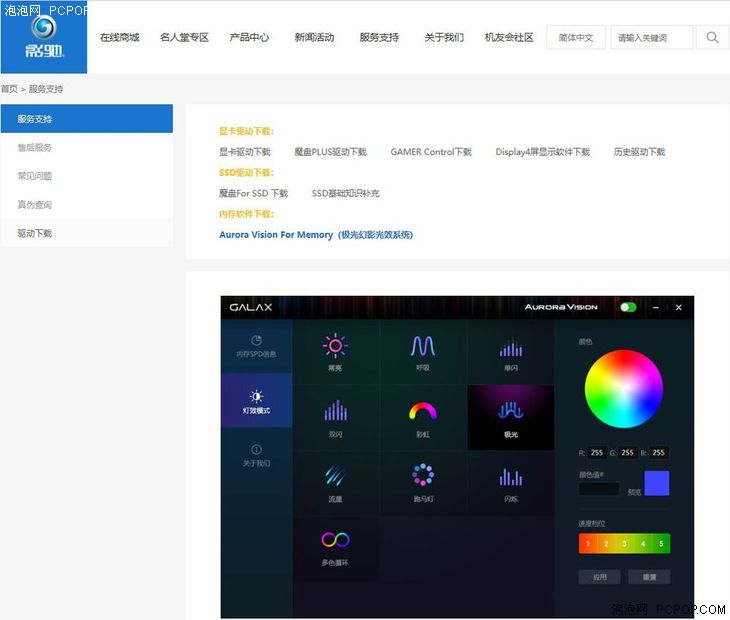This screenshot has height=620, width=730.
Task: Open the 关于我们 about panel in Aurora Vision
Action: pyautogui.click(x=256, y=455)
